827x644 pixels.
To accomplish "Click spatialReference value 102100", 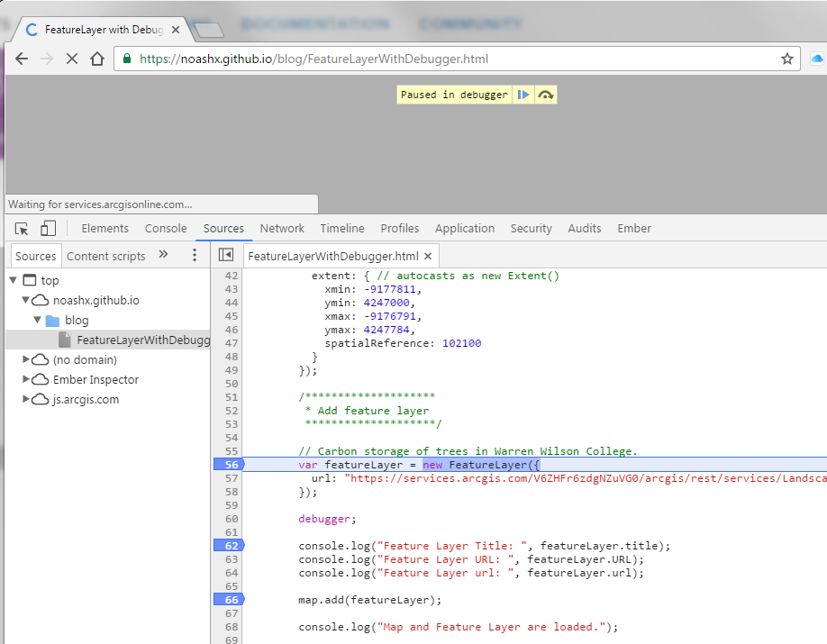I will coord(461,343).
